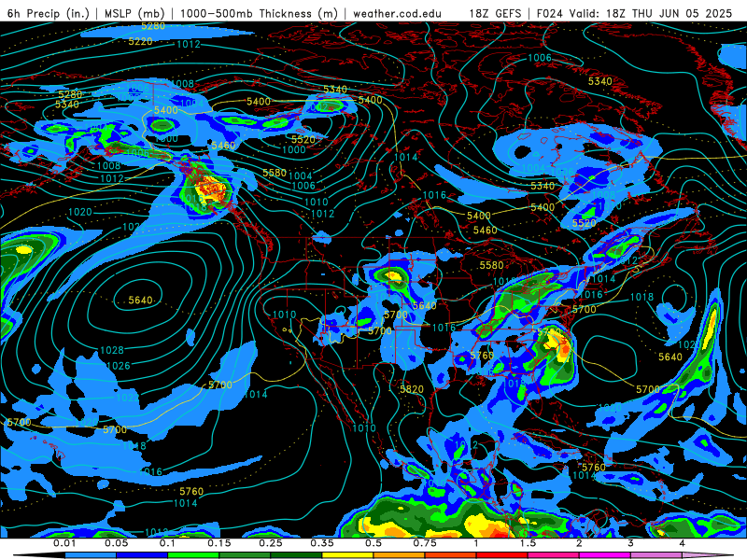Click the orange precip core over the Carolinas

click(x=564, y=348)
